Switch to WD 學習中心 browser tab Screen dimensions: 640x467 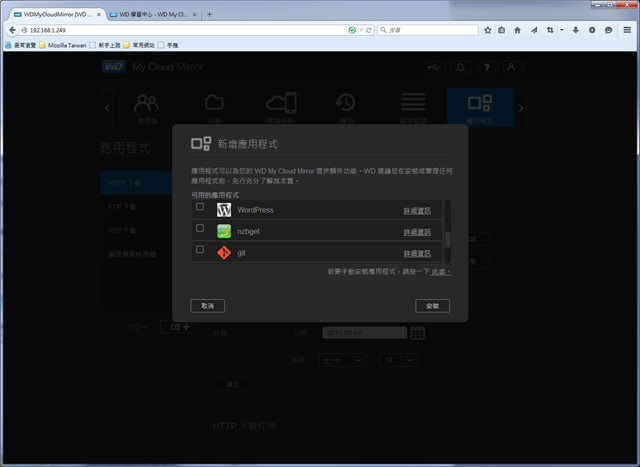153,14
